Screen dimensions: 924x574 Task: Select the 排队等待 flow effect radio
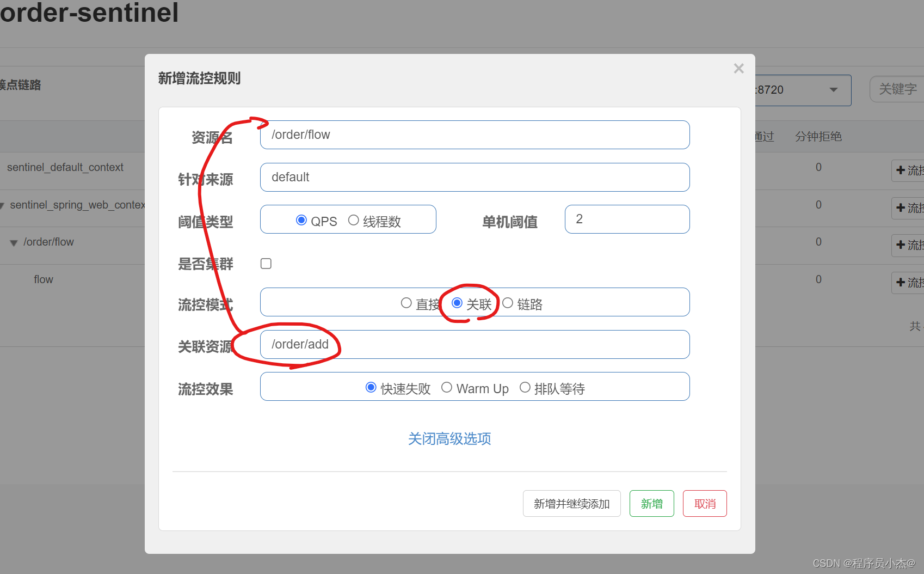pos(525,387)
